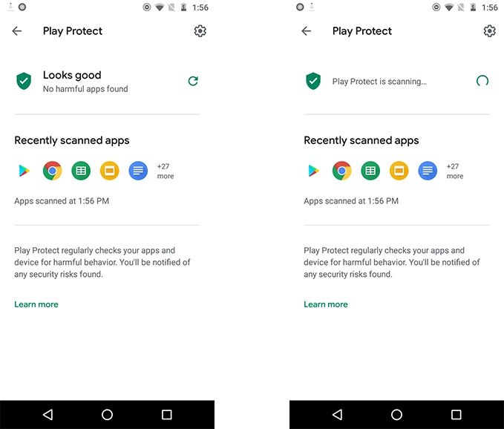Click the scanning progress spinner
Image resolution: width=504 pixels, height=429 pixels.
tap(482, 81)
